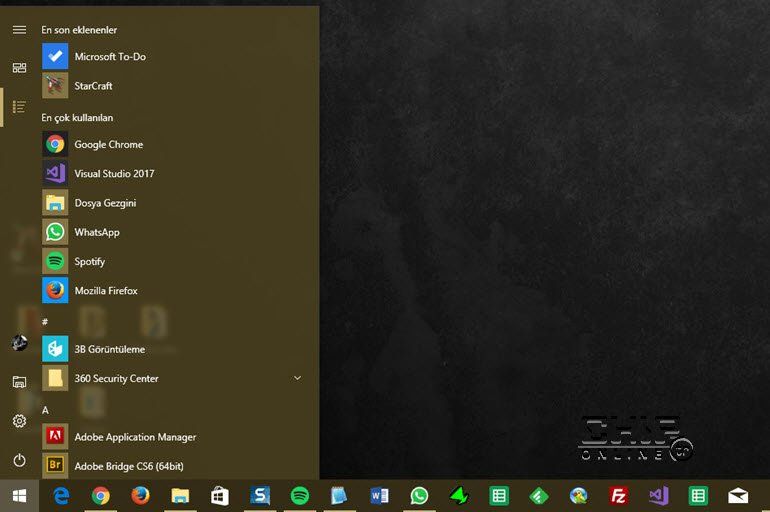
Task: Open the Power options icon
Action: click(19, 460)
